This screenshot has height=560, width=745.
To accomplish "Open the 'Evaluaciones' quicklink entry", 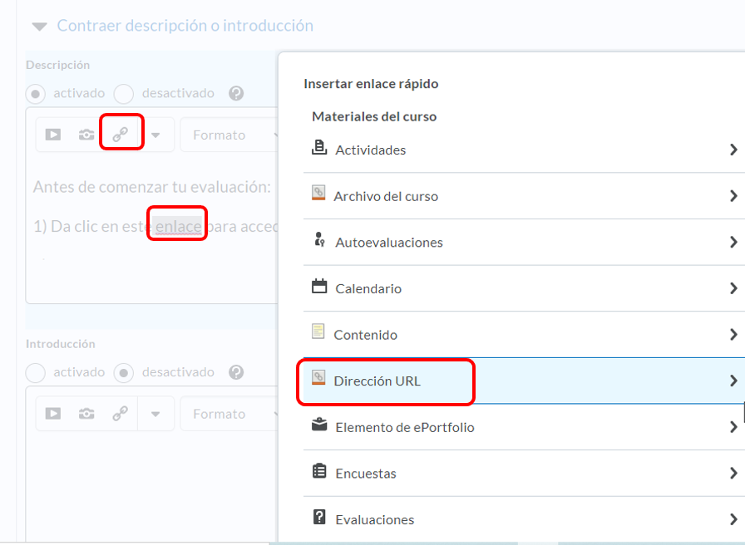I will point(374,520).
